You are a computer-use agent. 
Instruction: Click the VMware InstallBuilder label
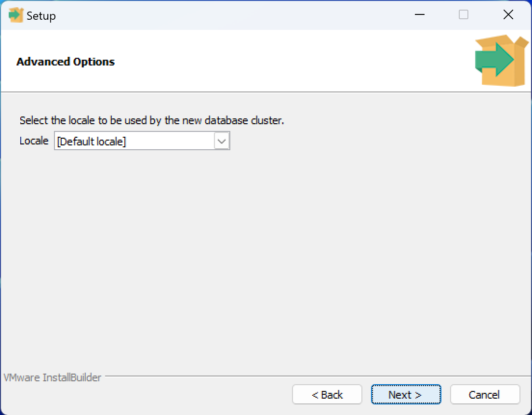[53, 377]
